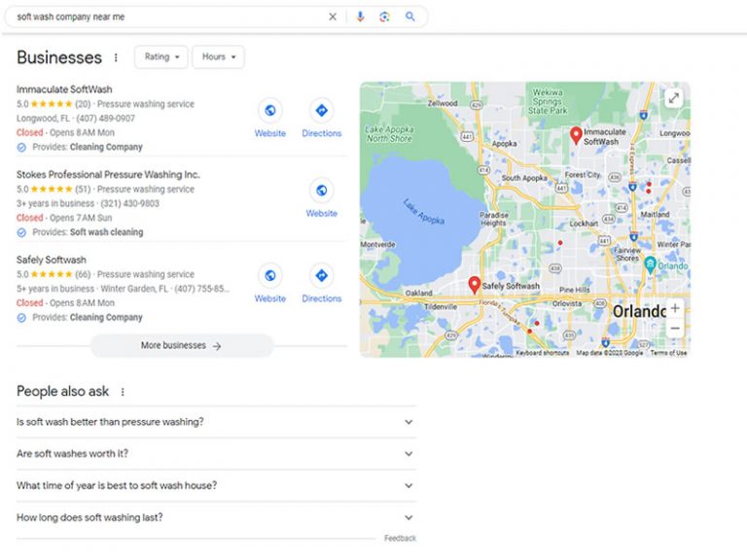This screenshot has width=747, height=560.
Task: Open Stokes Professional Pressure Washing Inc. listing
Action: coord(108,175)
